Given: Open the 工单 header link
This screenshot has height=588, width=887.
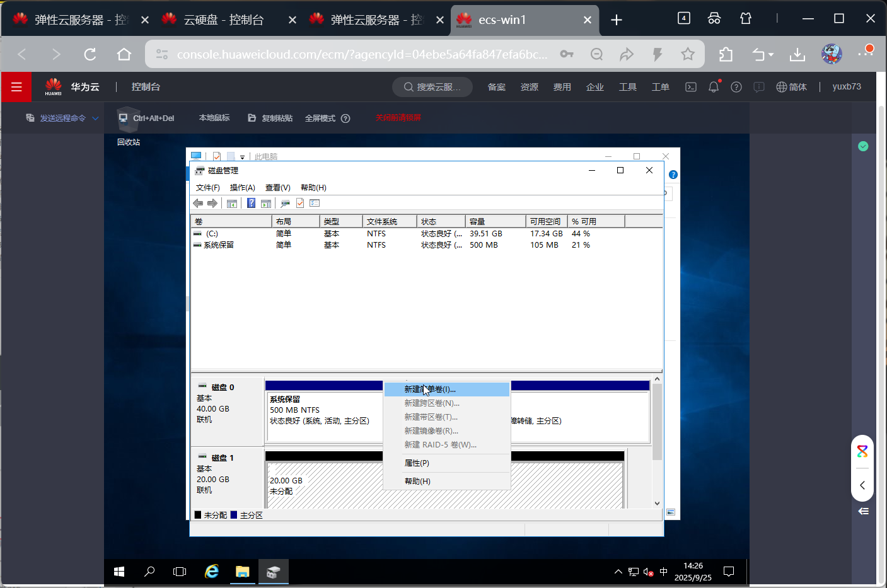Looking at the screenshot, I should click(x=661, y=87).
